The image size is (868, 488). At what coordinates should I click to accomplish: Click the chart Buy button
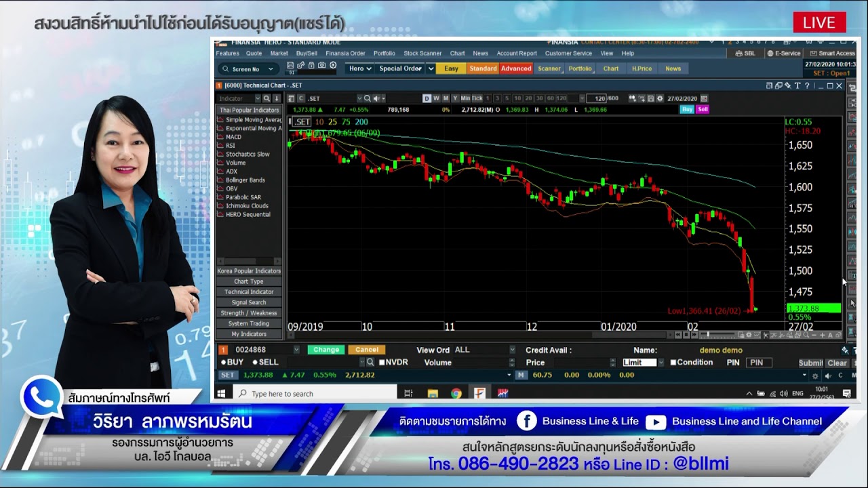pos(688,109)
